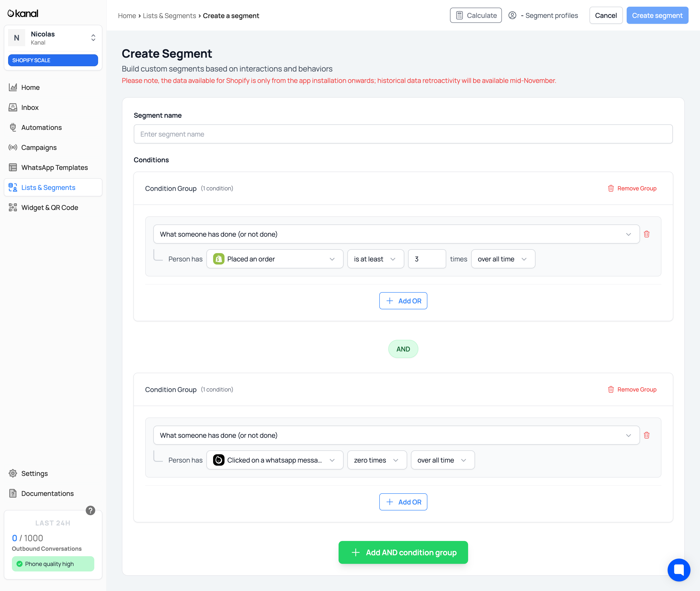The height and width of the screenshot is (591, 700).
Task: Click the Calculate button
Action: click(x=475, y=15)
